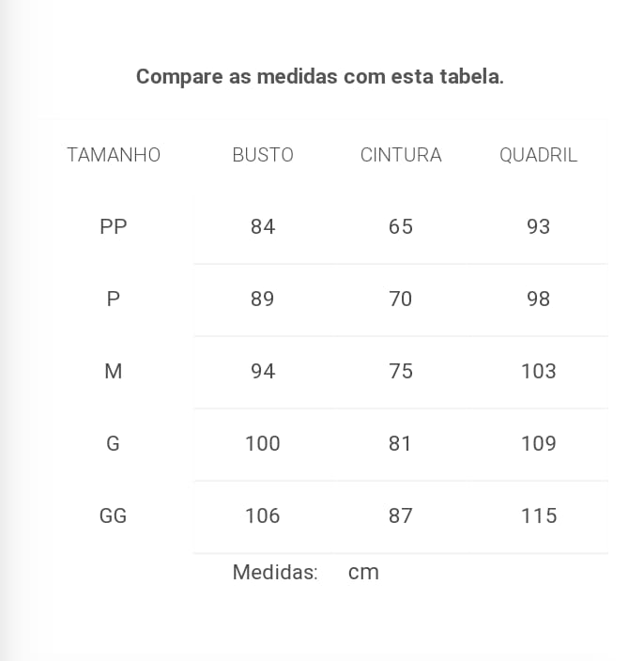The width and height of the screenshot is (644, 661).
Task: Click waist value 70 for P
Action: [401, 299]
